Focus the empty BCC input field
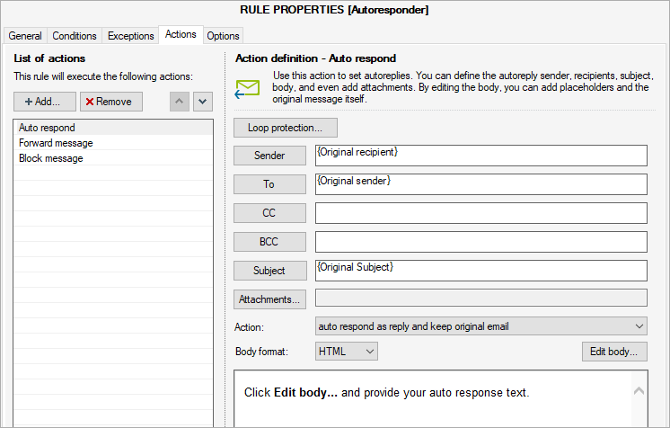 click(x=481, y=242)
